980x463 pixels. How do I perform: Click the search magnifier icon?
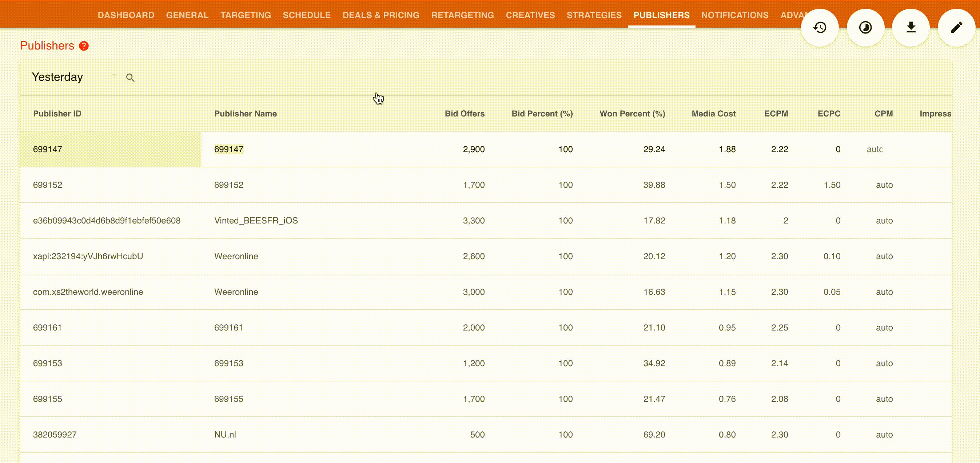[x=130, y=78]
